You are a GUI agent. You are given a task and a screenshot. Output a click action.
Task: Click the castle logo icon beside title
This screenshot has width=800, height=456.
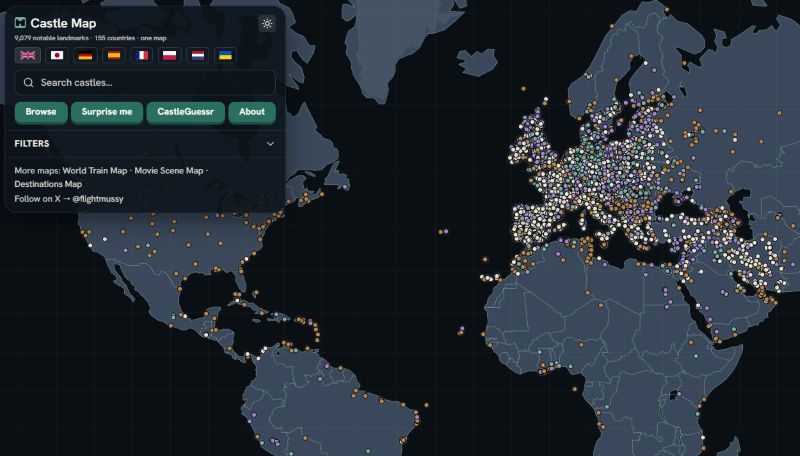(20, 22)
